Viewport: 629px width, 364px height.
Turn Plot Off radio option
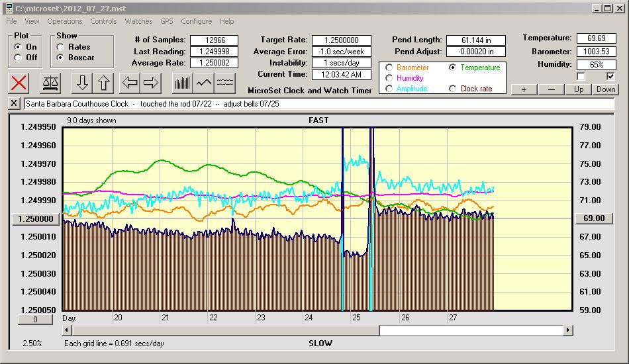tap(18, 58)
